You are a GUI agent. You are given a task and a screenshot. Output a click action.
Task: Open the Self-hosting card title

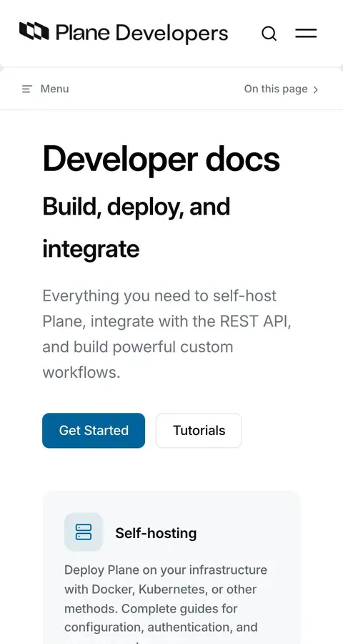(x=156, y=533)
